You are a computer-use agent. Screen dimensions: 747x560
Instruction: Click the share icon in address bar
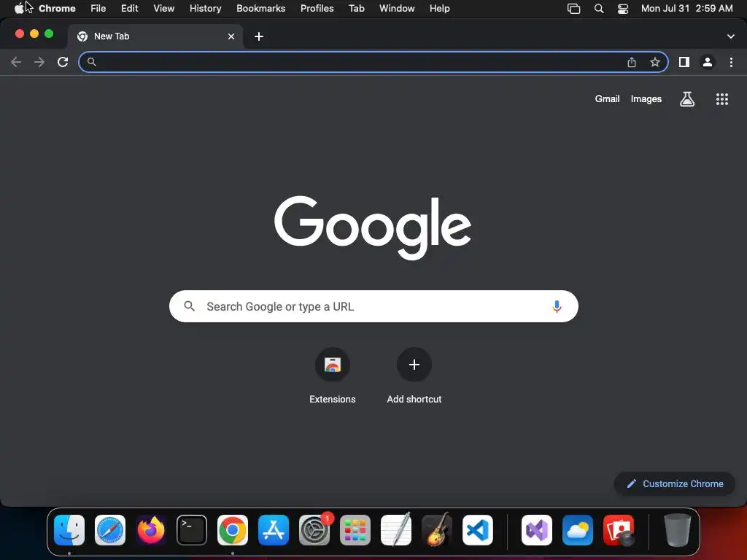tap(632, 62)
